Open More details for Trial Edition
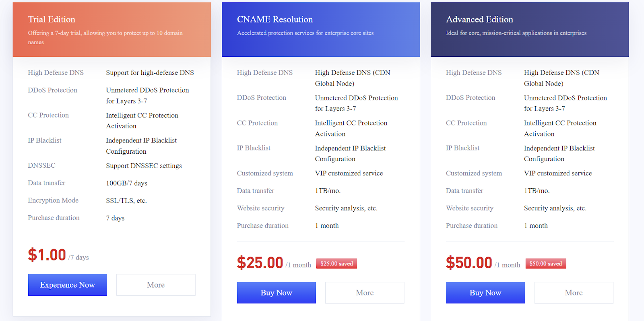 pos(156,285)
